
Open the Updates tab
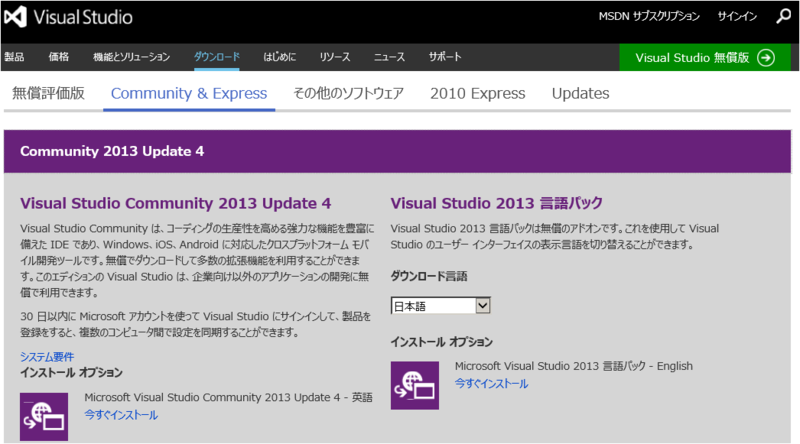tap(581, 93)
